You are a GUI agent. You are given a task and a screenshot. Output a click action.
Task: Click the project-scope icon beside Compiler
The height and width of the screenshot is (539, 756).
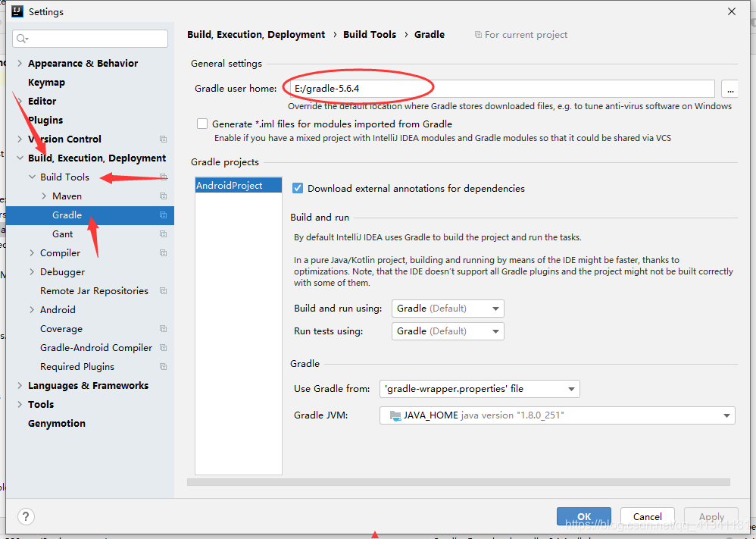(163, 252)
